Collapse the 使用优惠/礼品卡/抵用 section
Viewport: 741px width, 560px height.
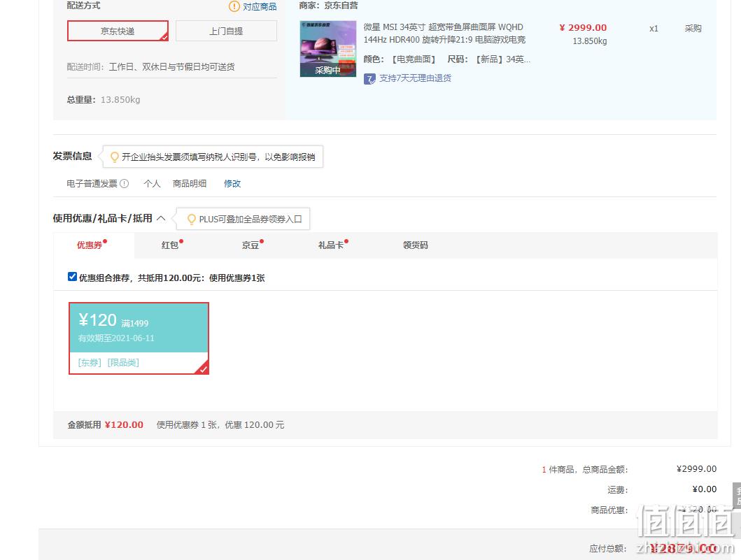pyautogui.click(x=161, y=218)
